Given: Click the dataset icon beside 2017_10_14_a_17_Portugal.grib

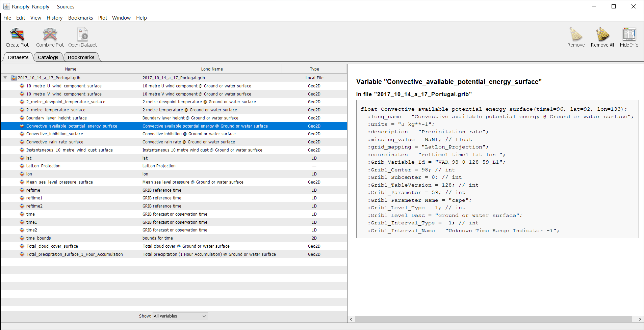Looking at the screenshot, I should (14, 78).
